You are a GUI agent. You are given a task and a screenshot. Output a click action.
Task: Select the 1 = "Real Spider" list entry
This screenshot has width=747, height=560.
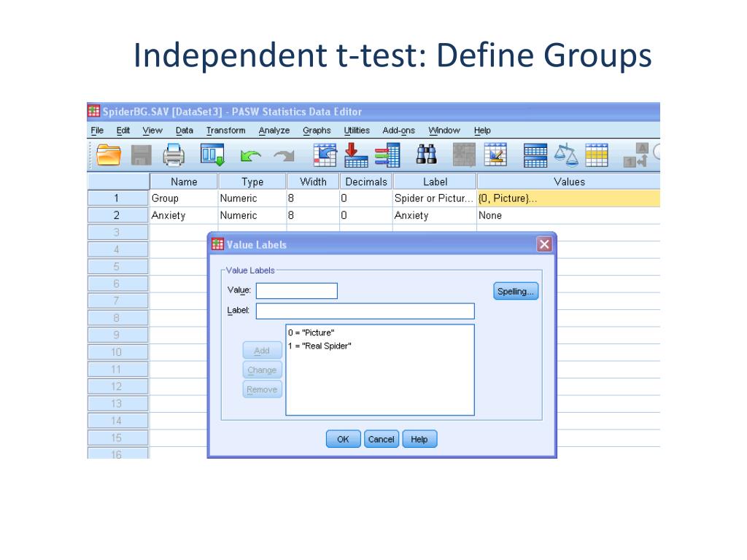point(320,346)
